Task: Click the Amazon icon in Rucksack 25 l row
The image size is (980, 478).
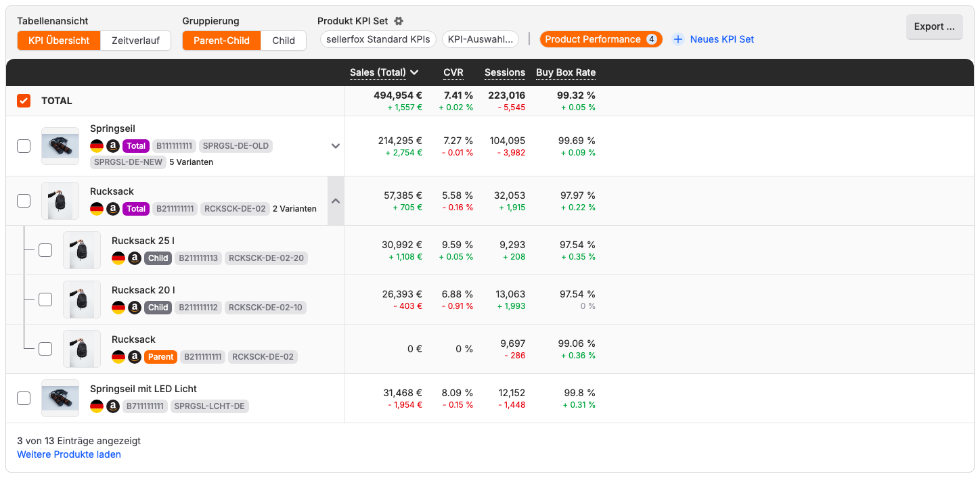Action: [135, 258]
